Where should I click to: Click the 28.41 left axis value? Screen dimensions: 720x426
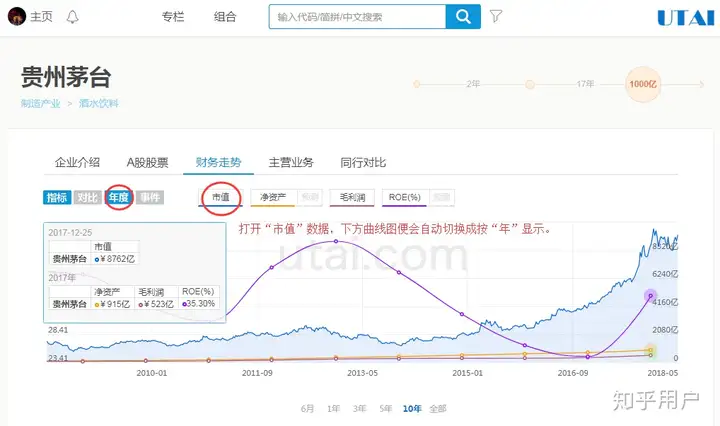coord(58,330)
